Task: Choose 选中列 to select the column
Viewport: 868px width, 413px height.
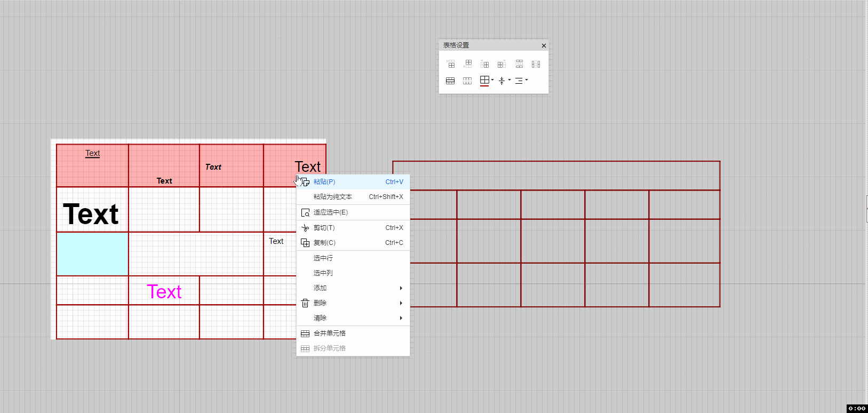Action: (x=353, y=273)
